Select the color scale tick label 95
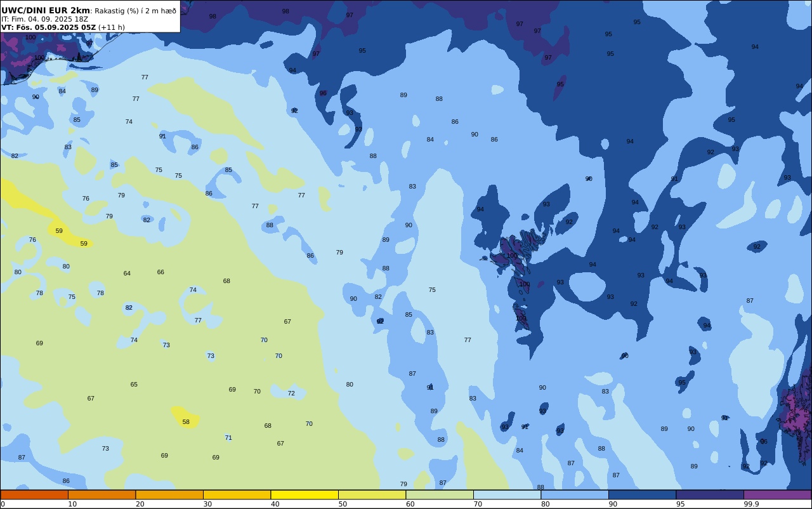Screen dimensions: 812x509 [680, 504]
